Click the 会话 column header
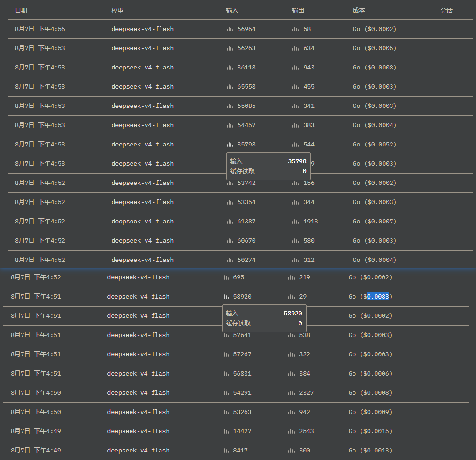476x460 pixels. click(x=446, y=10)
